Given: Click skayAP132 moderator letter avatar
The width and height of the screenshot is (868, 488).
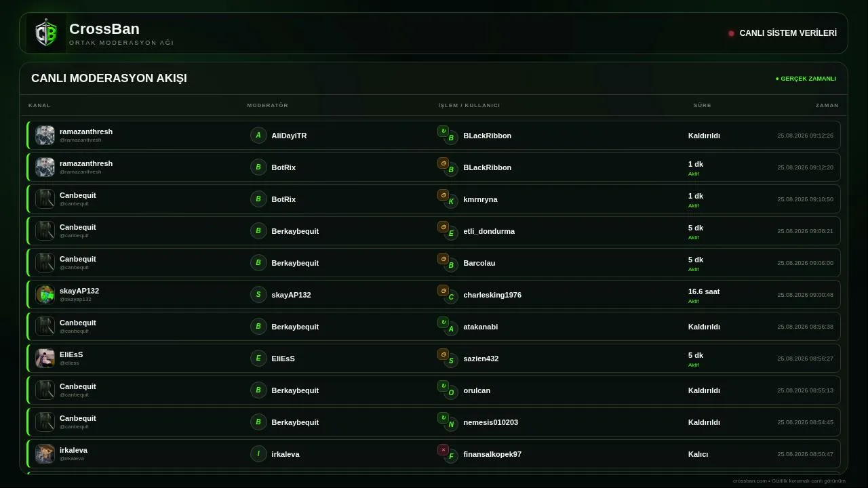Looking at the screenshot, I should point(258,295).
